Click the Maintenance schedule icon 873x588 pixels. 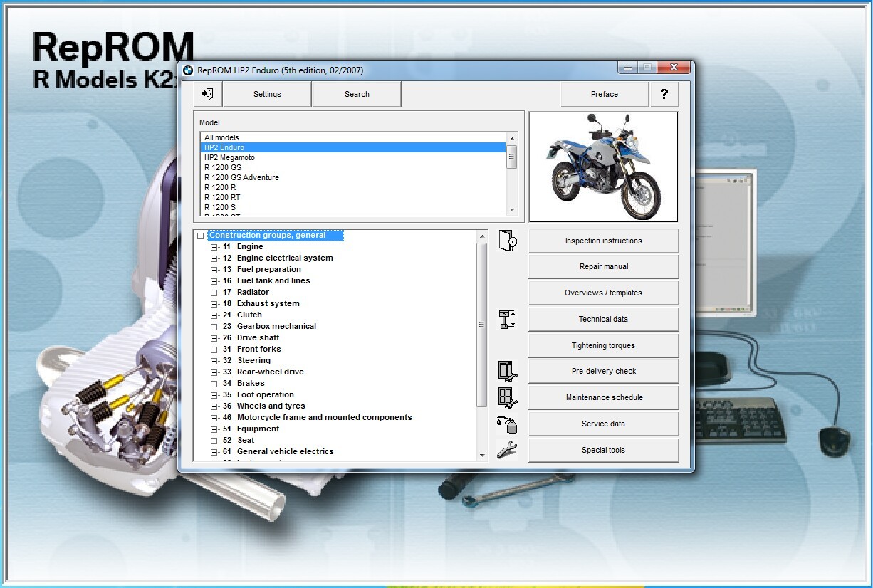point(507,397)
